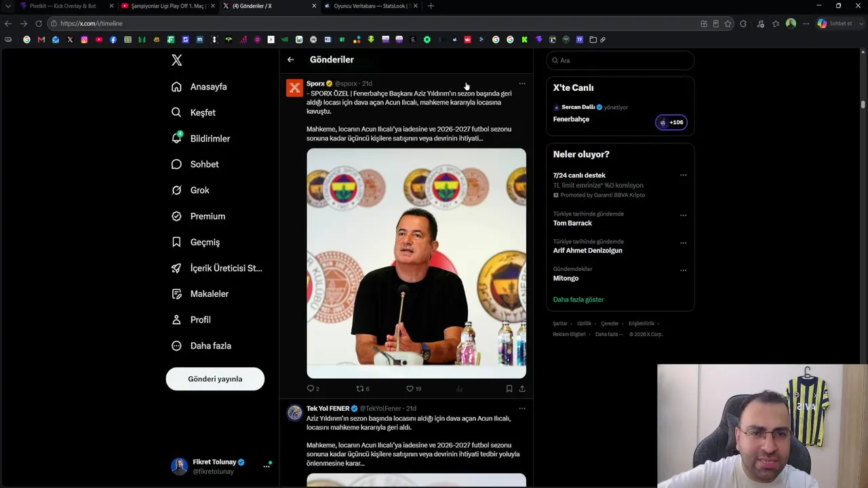
Task: Click the Gönderi yayınla button
Action: pyautogui.click(x=215, y=379)
